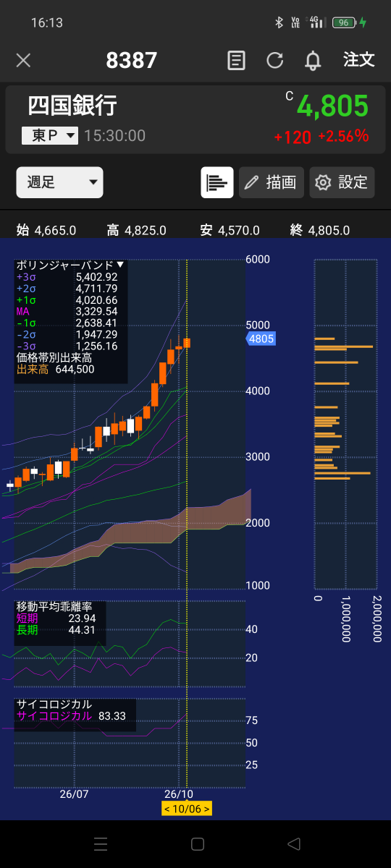This screenshot has height=868, width=391.
Task: Tap the 四国銀行 stock name
Action: 72,106
